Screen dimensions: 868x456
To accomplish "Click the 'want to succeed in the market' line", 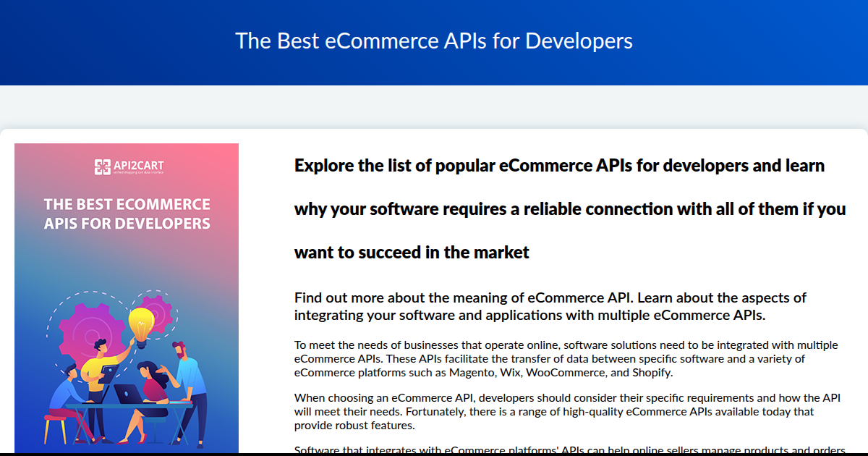I will point(412,252).
